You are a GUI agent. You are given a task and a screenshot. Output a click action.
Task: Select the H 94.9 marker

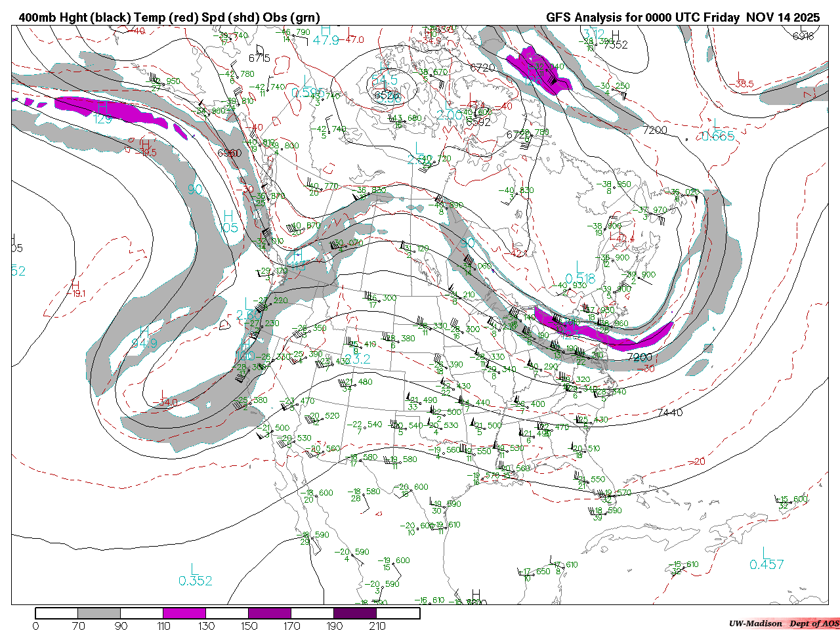coord(144,337)
